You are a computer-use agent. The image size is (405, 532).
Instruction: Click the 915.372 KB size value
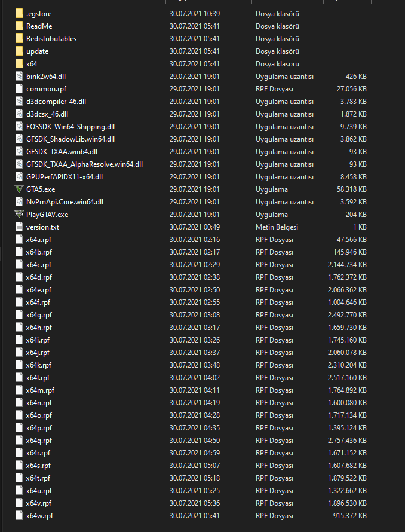click(350, 516)
